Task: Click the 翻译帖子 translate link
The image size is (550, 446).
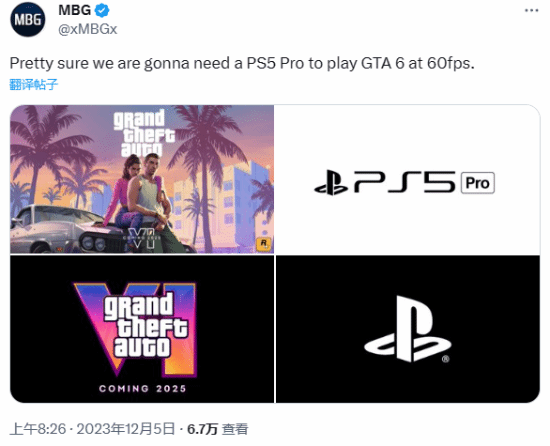Action: (x=34, y=85)
